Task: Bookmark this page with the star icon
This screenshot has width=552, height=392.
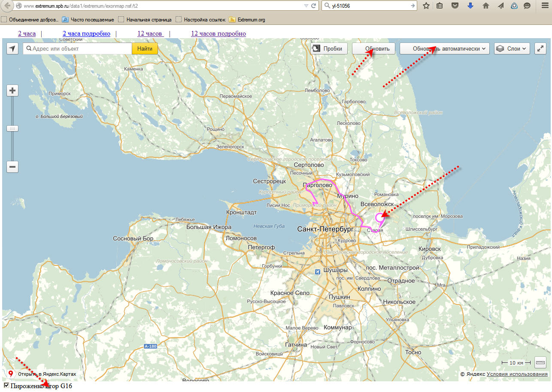Action: (426, 6)
